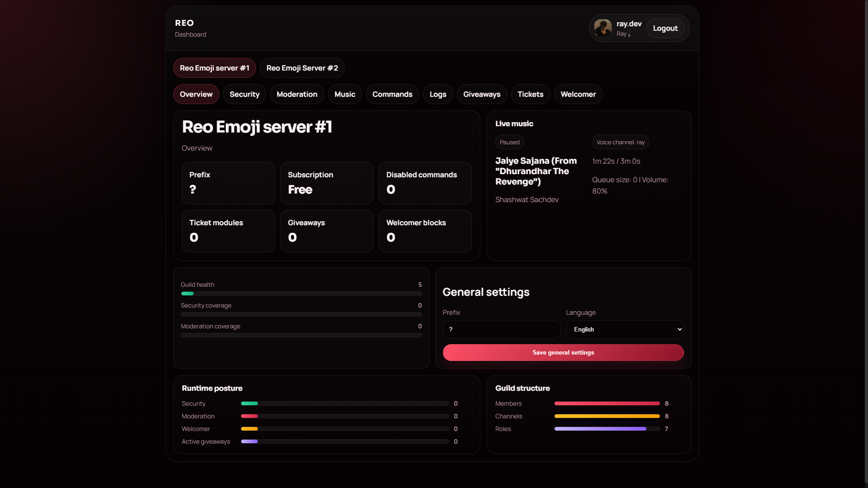Select the Subscription Free card
The height and width of the screenshot is (488, 868).
coord(327,183)
